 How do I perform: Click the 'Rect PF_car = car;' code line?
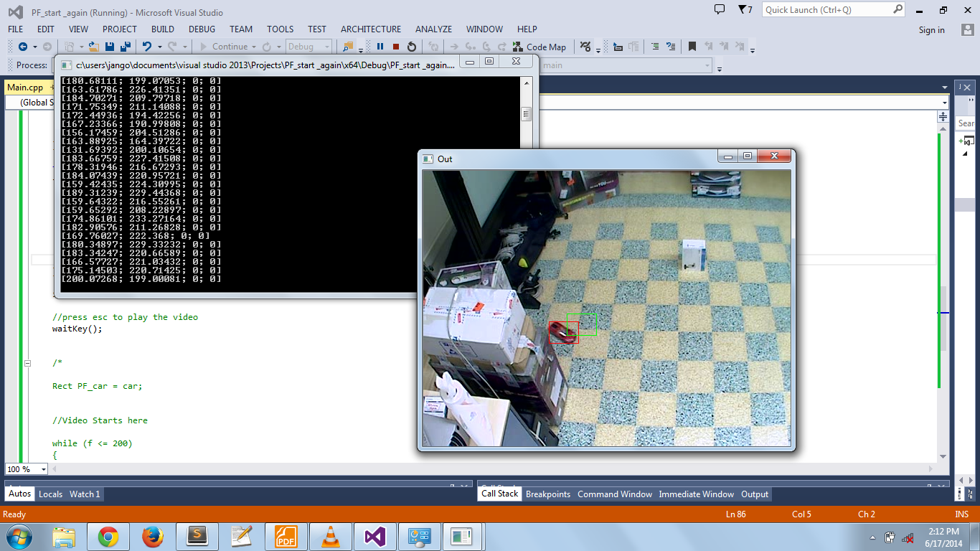[x=98, y=386]
